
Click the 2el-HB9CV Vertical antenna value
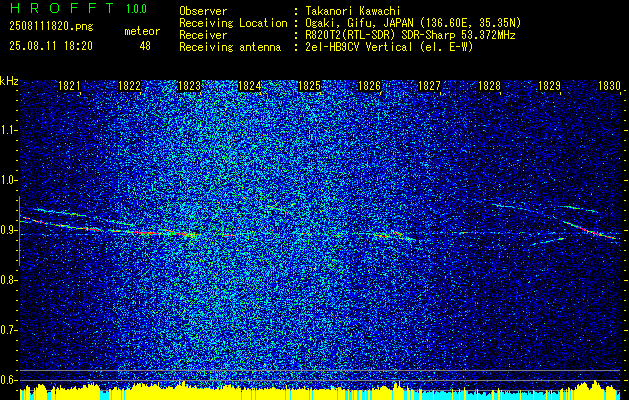click(x=389, y=47)
